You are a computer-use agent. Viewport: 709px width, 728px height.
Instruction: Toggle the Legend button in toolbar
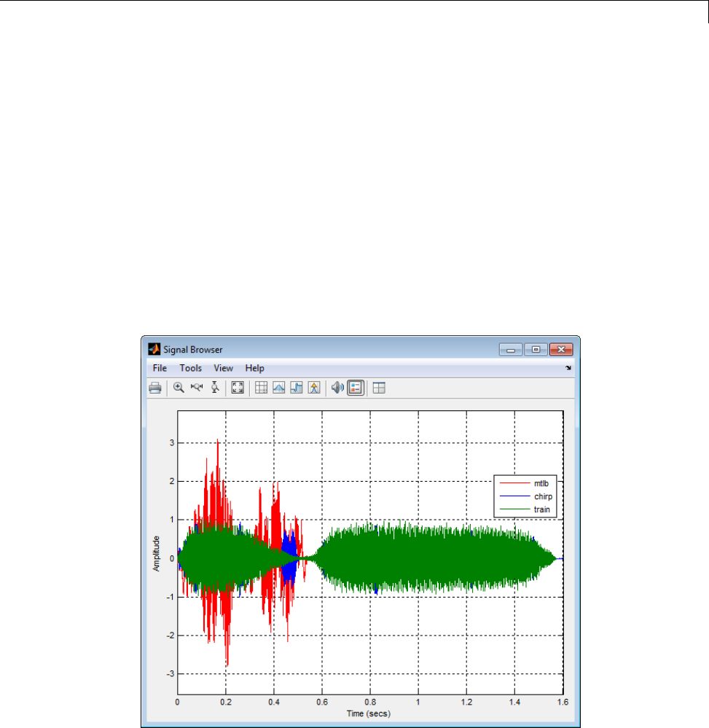pyautogui.click(x=356, y=388)
